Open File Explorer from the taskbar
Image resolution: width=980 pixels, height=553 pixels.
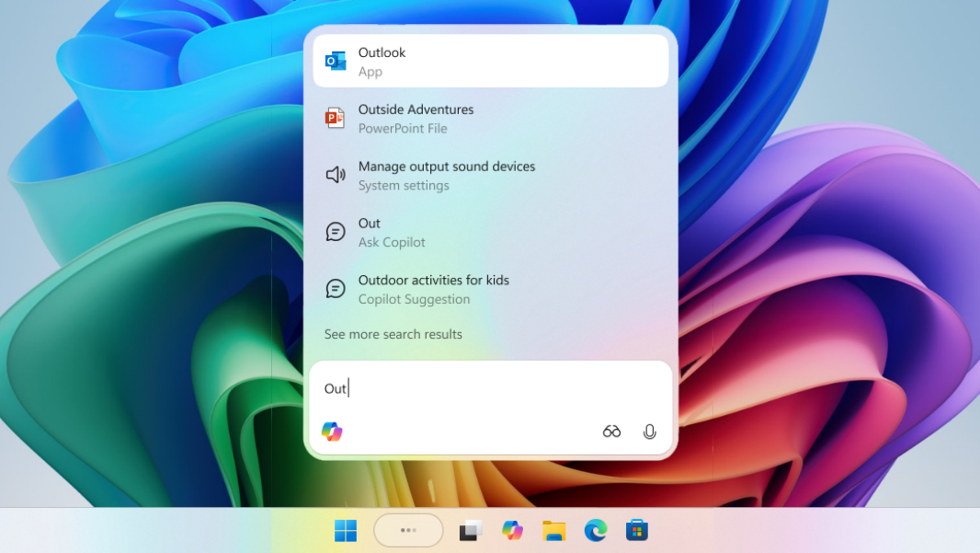click(553, 530)
